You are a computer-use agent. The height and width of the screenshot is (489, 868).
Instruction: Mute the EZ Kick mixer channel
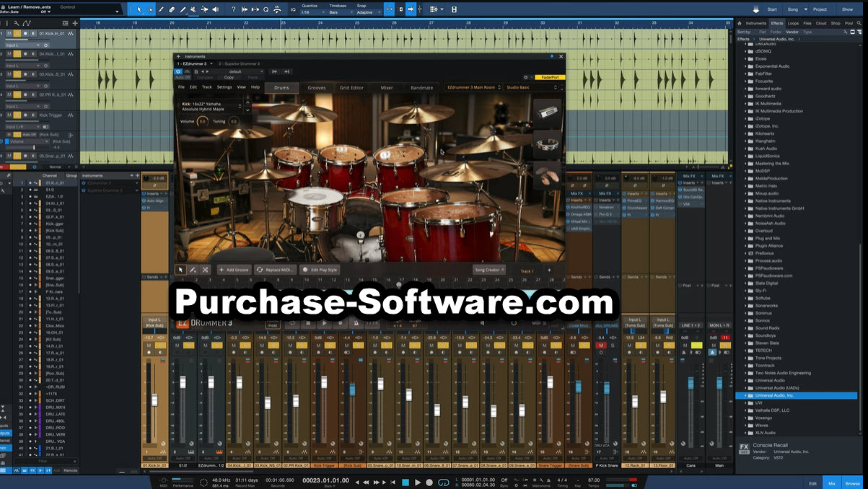(205, 345)
